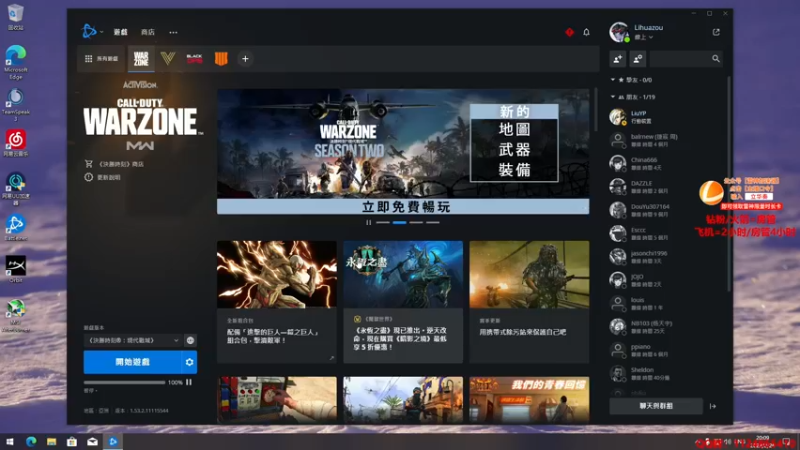Open the Mail taskbar icon

pyautogui.click(x=92, y=442)
